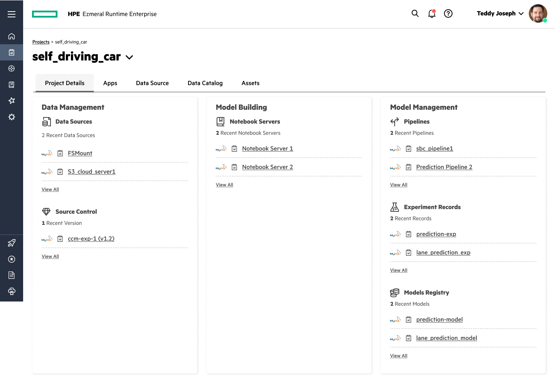Open Prediction Pipeline 2
Screen dimensions: 555x392
click(x=444, y=167)
